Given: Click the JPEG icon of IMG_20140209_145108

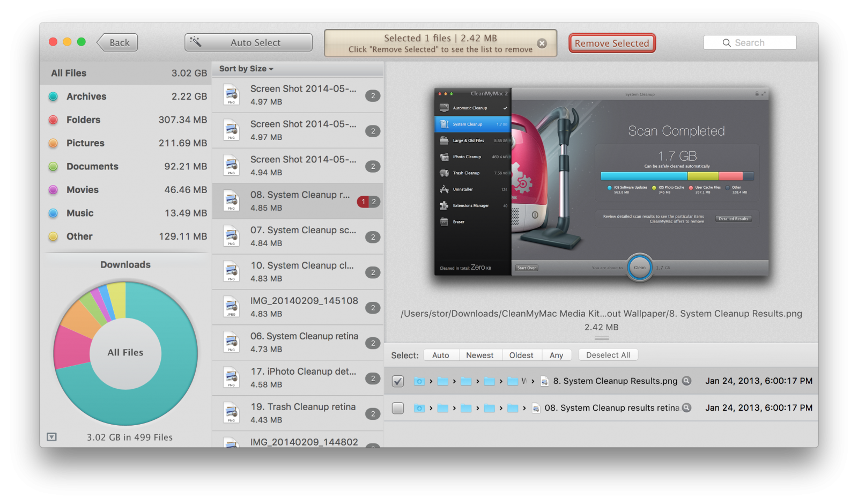Looking at the screenshot, I should click(x=231, y=307).
